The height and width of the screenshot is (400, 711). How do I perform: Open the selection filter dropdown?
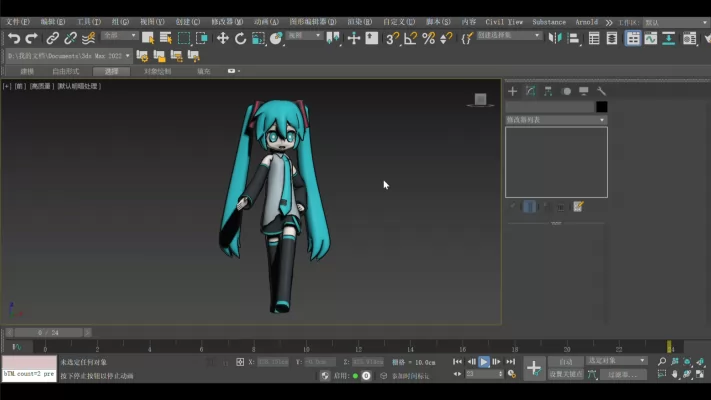(x=120, y=35)
